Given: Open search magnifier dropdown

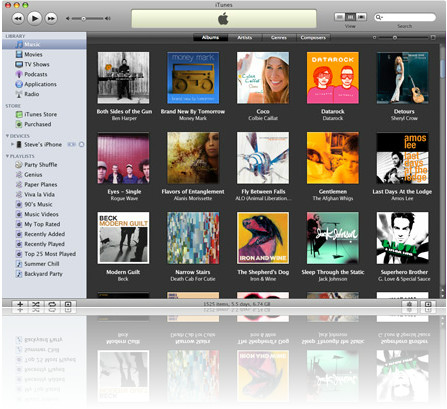Looking at the screenshot, I should tap(379, 17).
